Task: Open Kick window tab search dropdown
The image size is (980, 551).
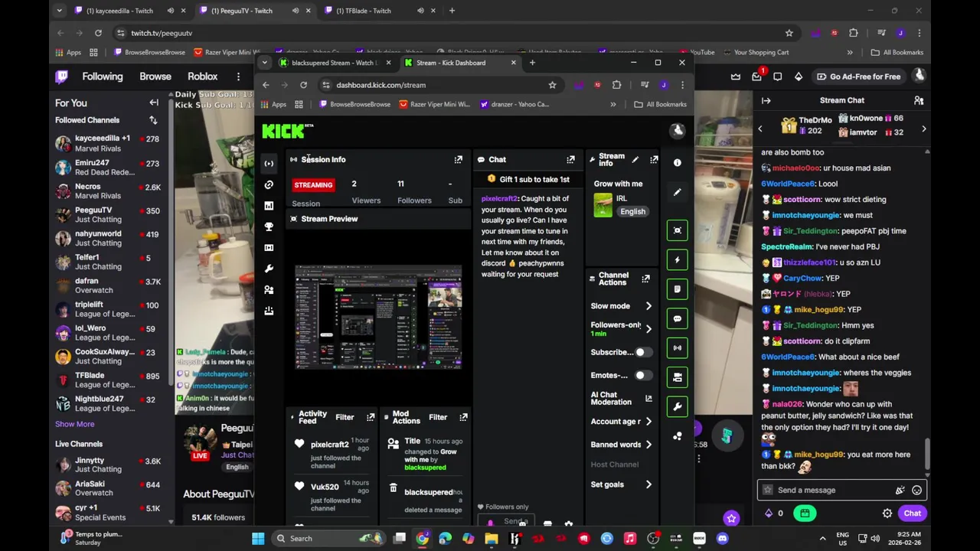Action: pos(264,63)
